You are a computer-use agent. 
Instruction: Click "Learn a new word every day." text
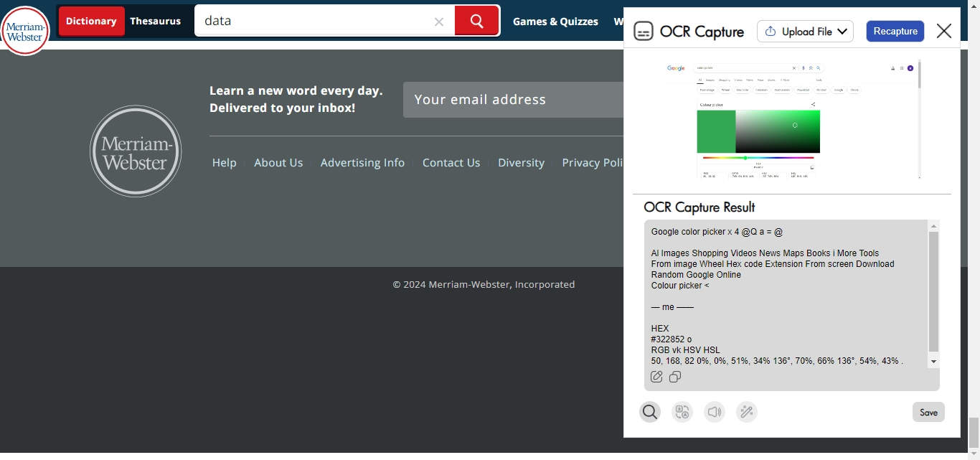(x=296, y=90)
